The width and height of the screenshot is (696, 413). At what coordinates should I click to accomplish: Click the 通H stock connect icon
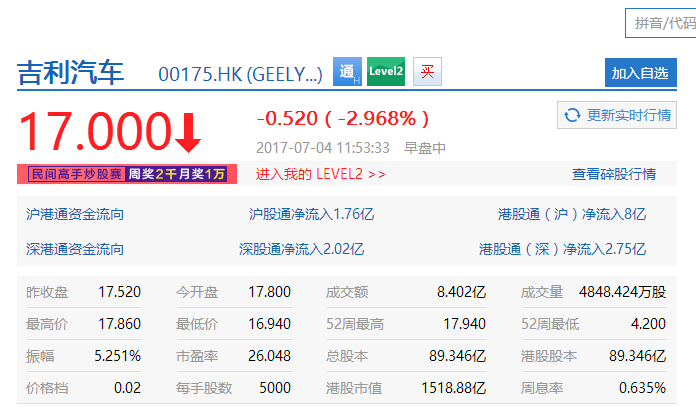(x=346, y=72)
